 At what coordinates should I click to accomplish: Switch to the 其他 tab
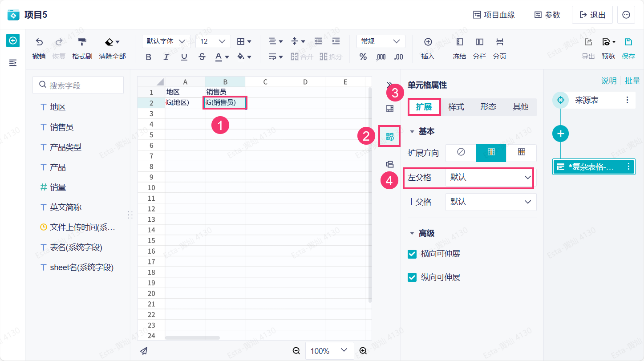(x=520, y=107)
